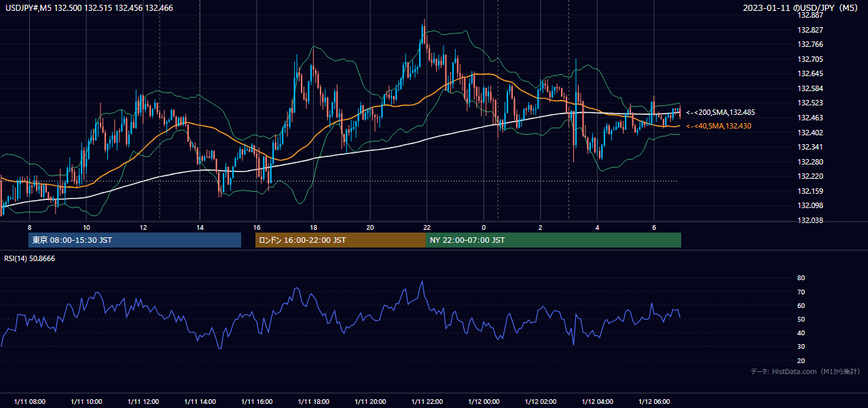Click the 132.463 price axis value

coord(810,118)
